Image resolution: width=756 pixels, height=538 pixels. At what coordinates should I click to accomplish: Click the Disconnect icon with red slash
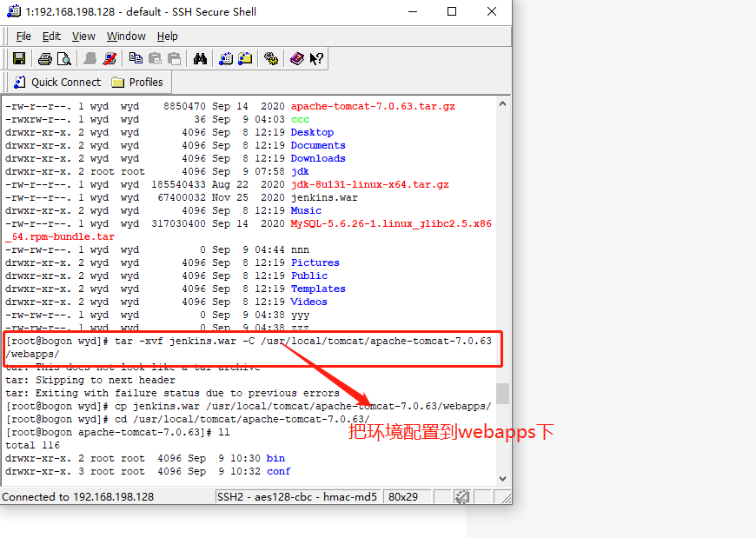point(109,59)
